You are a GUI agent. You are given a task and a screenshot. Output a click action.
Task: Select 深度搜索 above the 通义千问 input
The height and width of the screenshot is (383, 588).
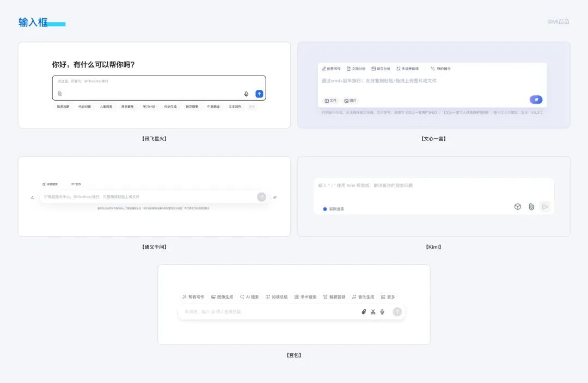click(x=50, y=184)
